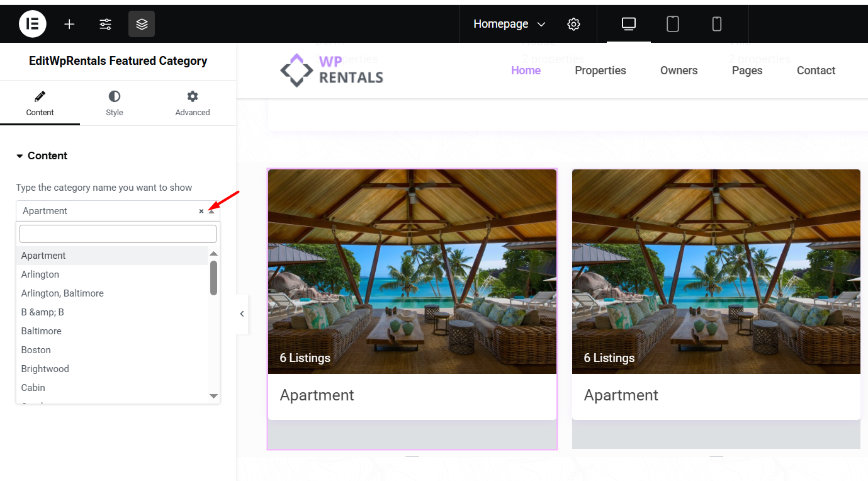Collapse the category dropdown arrow

[x=211, y=212]
